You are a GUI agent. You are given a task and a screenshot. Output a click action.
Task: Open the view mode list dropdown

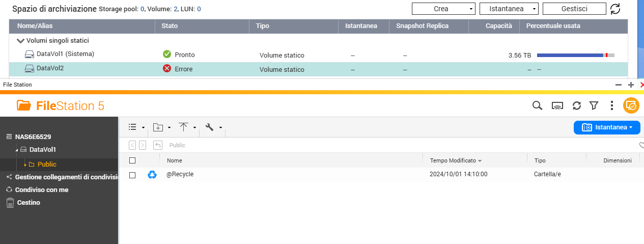tap(136, 127)
